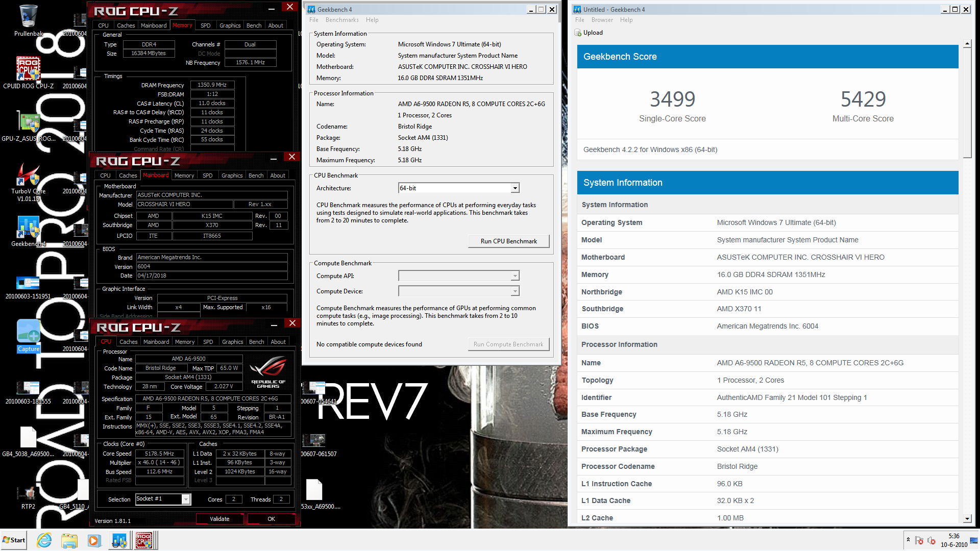Open Geekbench 4 desktop shortcut
The width and height of the screenshot is (980, 551).
[28, 231]
